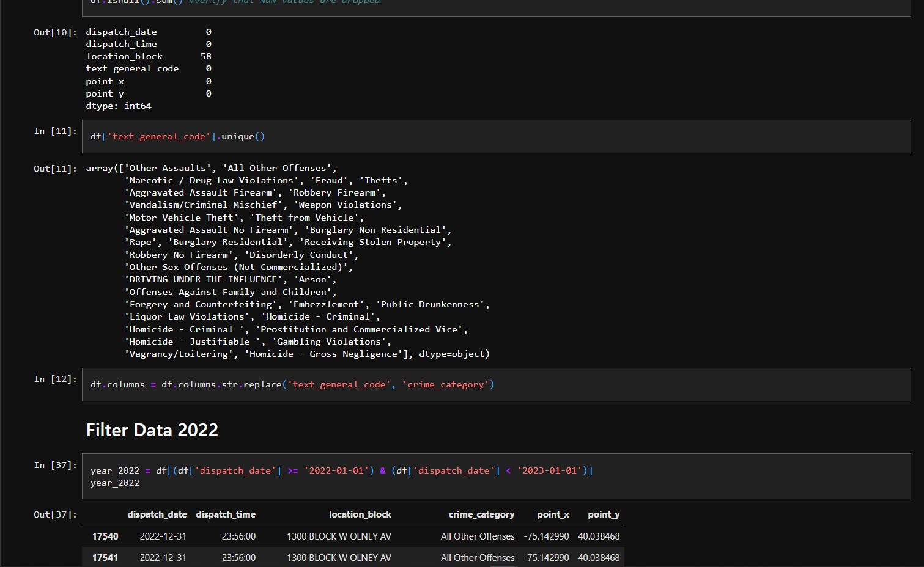Click the In [12] prompt label
The height and width of the screenshot is (567, 924).
point(55,379)
